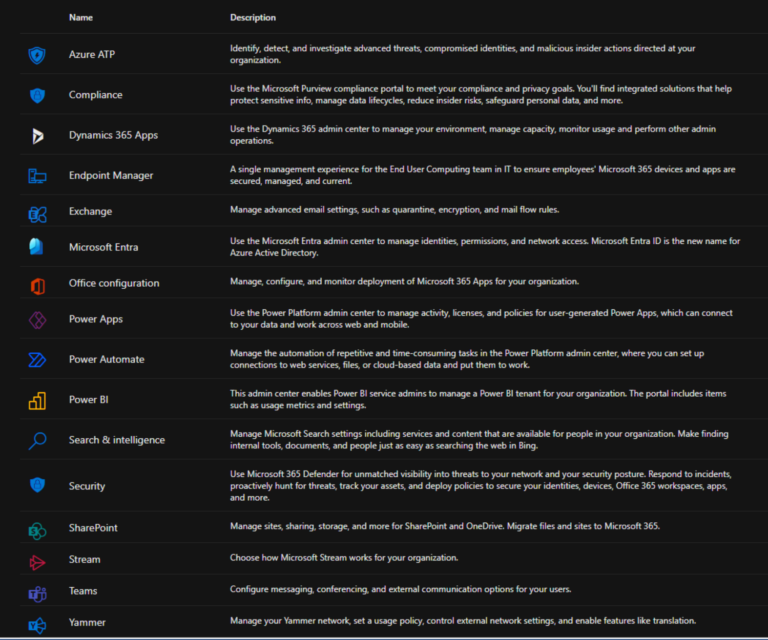Click the Azure ATP shield icon
Screen dimensions: 768x640
coord(37,55)
